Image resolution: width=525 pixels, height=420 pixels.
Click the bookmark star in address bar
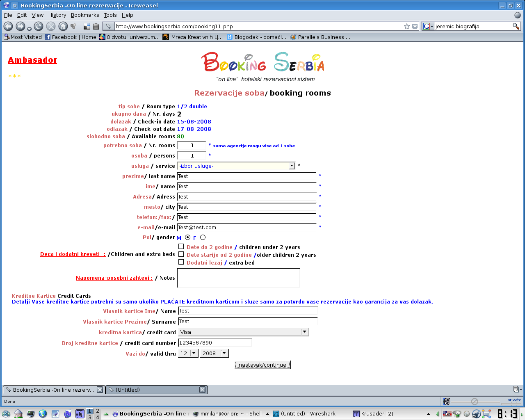pyautogui.click(x=406, y=26)
